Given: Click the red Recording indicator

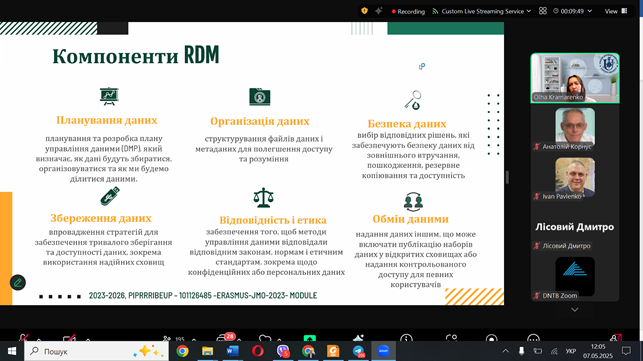Looking at the screenshot, I should (408, 11).
